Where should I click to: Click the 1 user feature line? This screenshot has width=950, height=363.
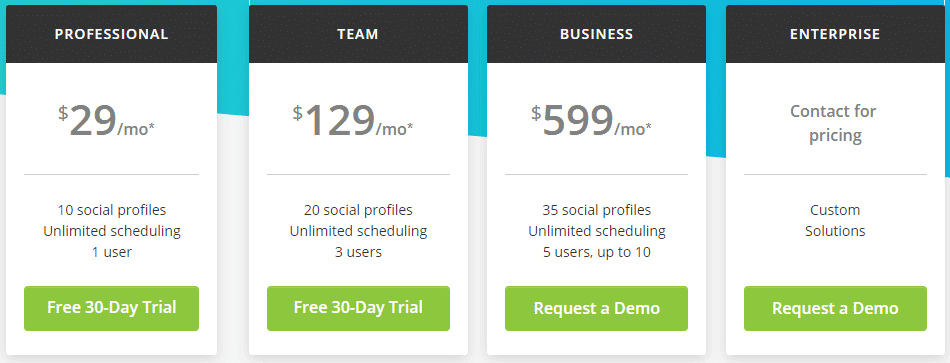111,251
